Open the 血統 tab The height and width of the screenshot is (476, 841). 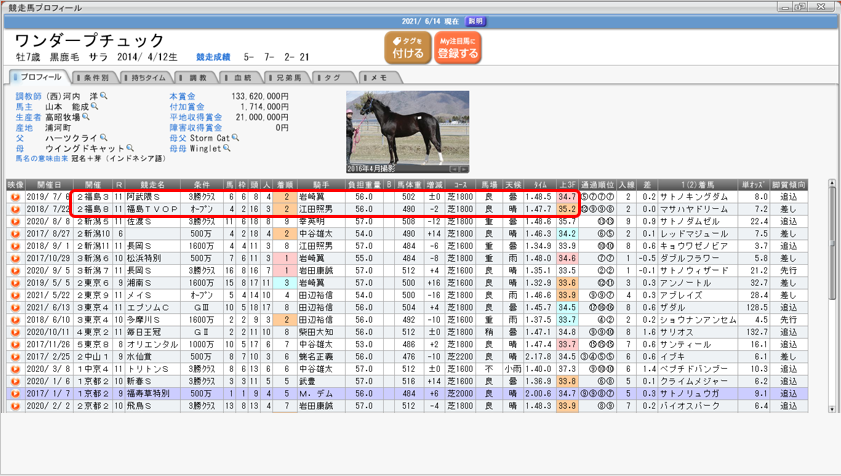(242, 77)
